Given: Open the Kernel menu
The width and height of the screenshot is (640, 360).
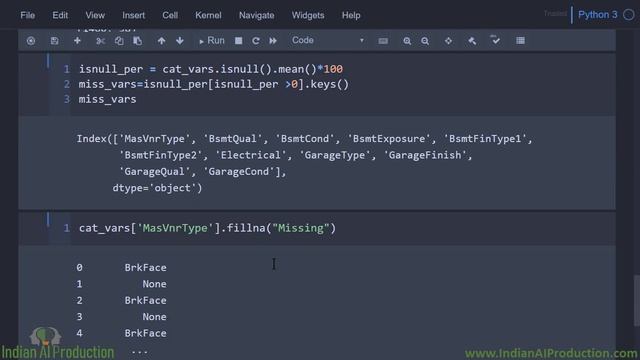Looking at the screenshot, I should 208,16.
